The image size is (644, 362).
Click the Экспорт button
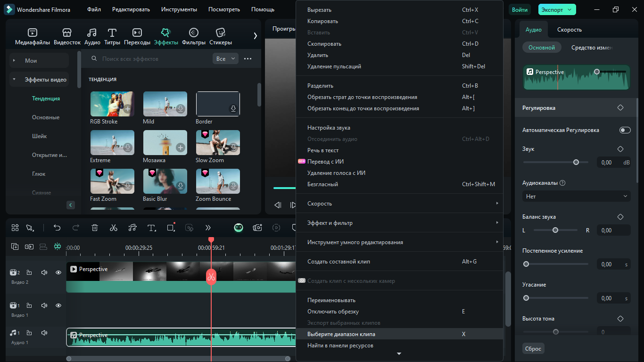[556, 9]
